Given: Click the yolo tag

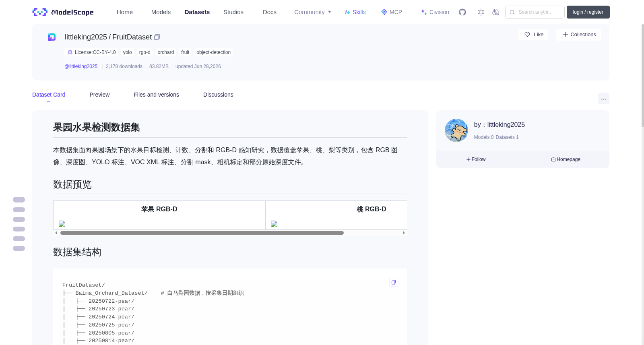Looking at the screenshot, I should [x=128, y=52].
